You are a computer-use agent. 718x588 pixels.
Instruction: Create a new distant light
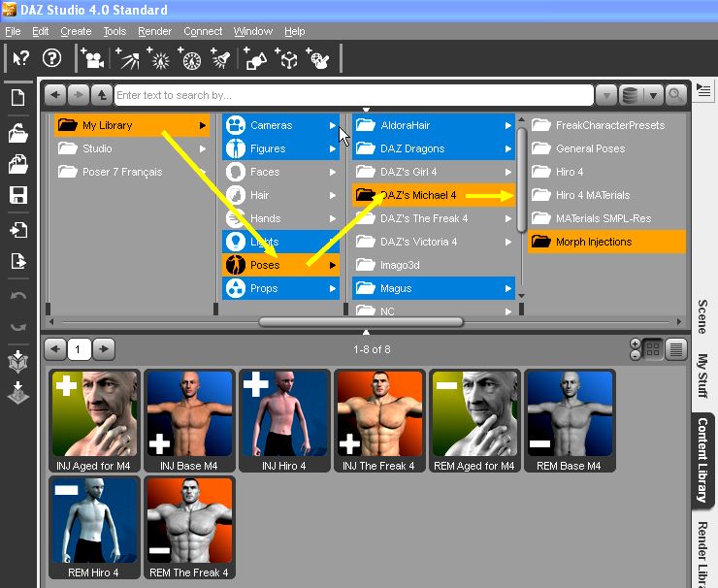point(127,58)
